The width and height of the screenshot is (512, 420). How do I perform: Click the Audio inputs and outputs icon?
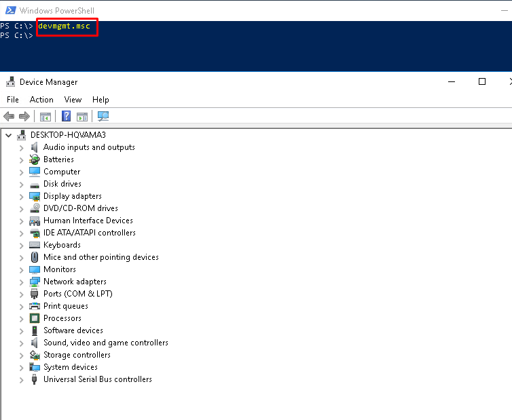(x=34, y=147)
